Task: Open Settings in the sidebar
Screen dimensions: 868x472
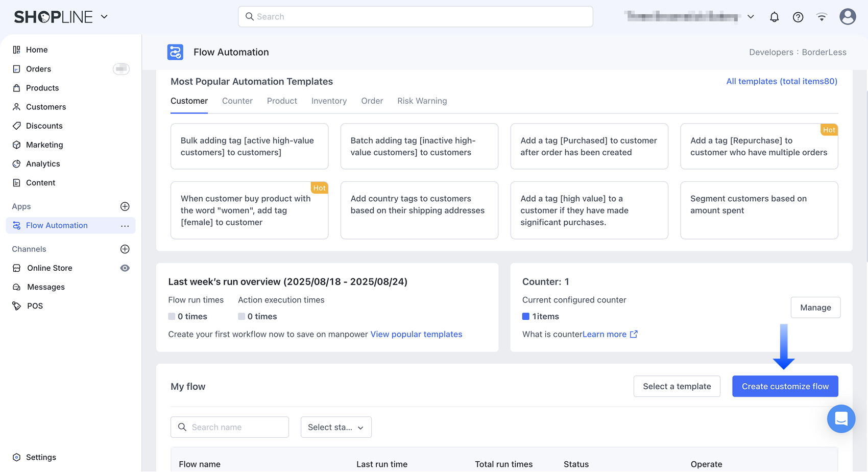Action: coord(41,457)
